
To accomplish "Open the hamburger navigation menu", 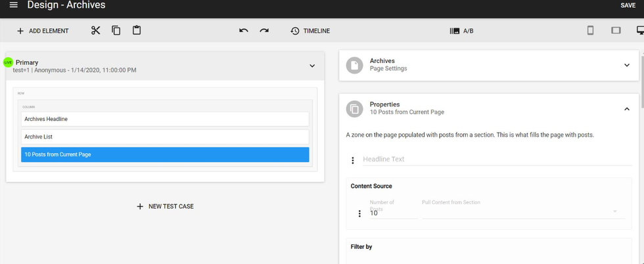I will (x=13, y=5).
